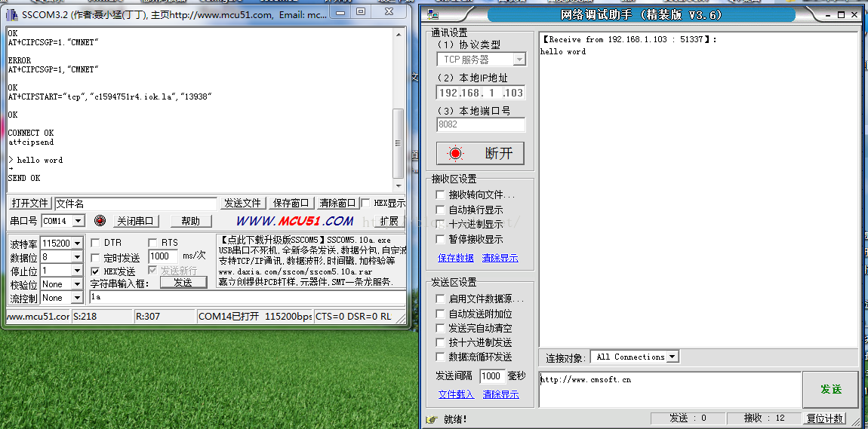Open the 波特率 115200 dropdown
868x429 pixels.
(x=77, y=244)
